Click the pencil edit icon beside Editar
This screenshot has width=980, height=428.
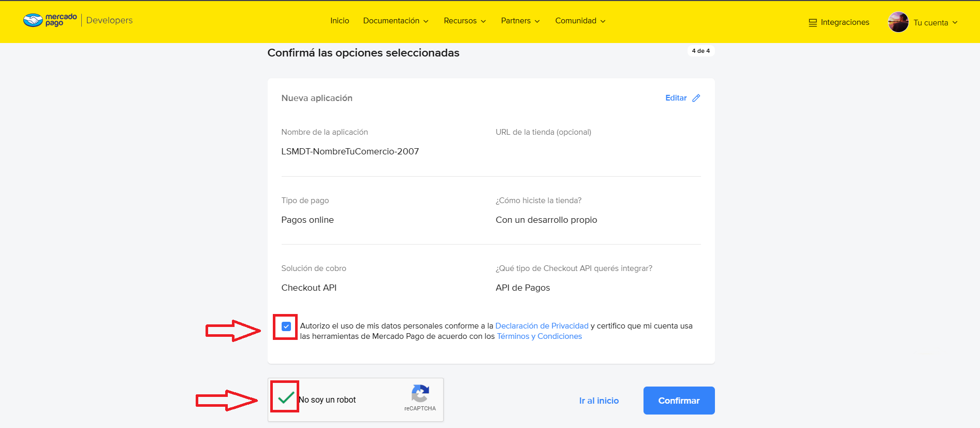coord(696,98)
